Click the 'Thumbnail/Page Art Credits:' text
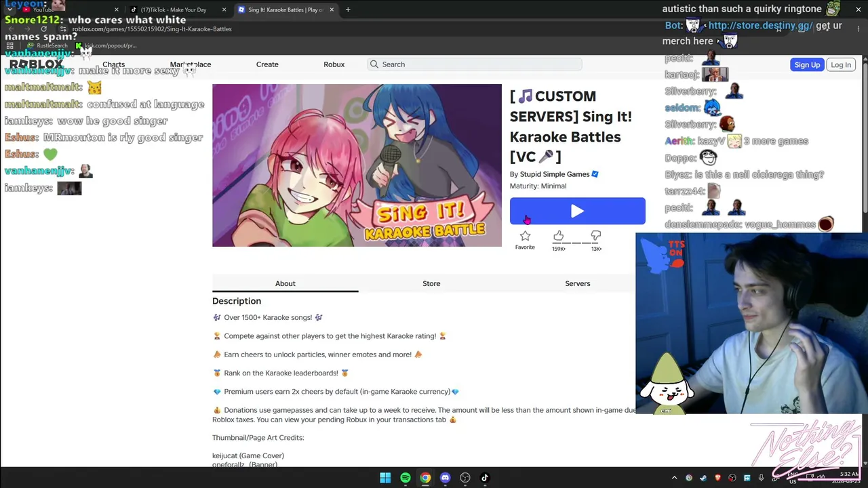 pos(258,437)
